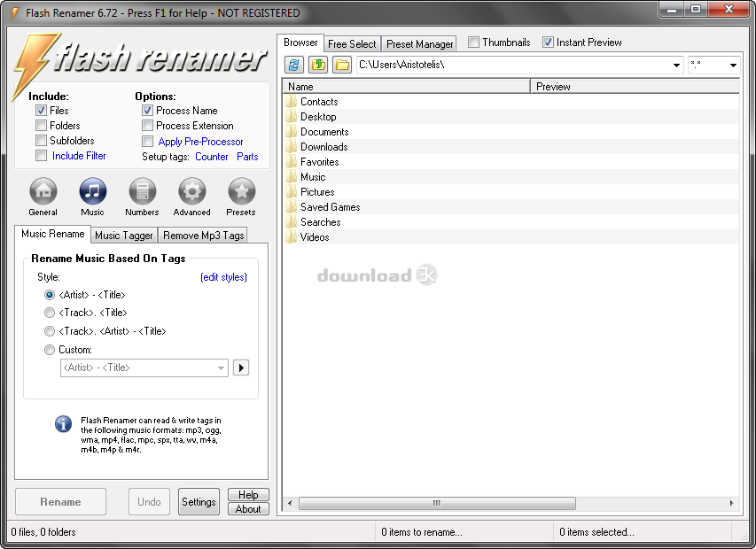Click the Apply Pre-Processor link

pos(200,142)
